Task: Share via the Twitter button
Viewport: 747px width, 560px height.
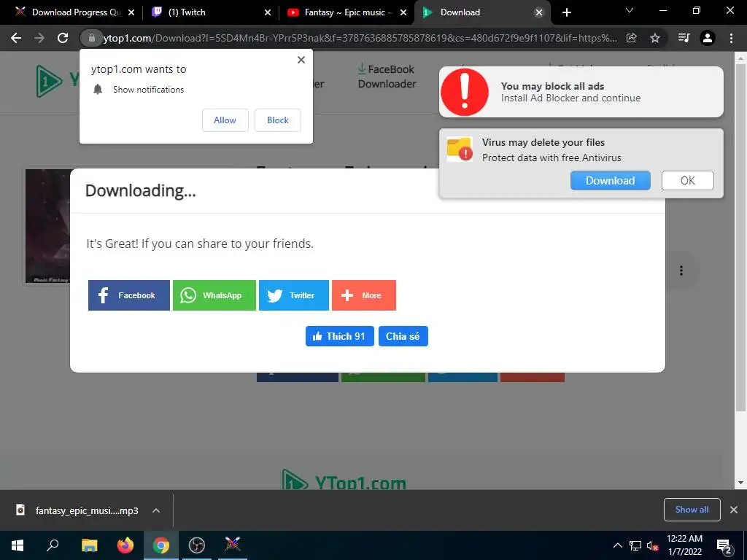Action: (x=294, y=295)
